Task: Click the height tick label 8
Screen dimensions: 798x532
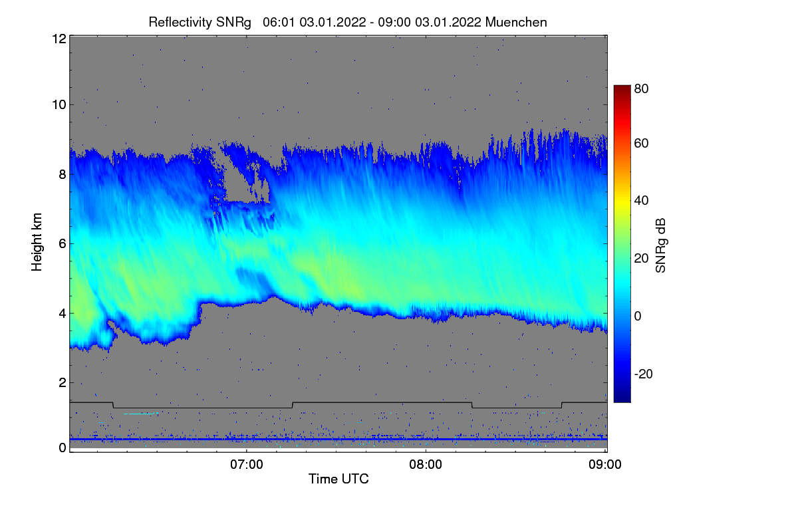Action: click(62, 174)
